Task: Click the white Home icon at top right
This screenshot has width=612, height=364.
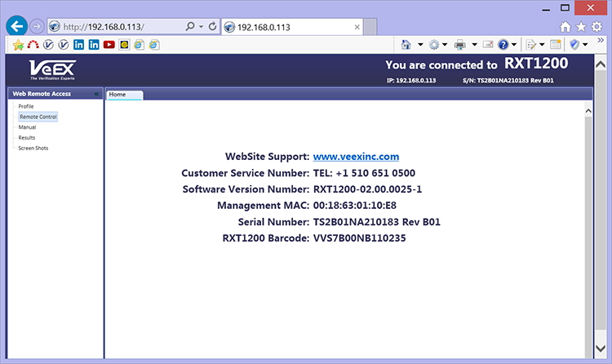Action: click(565, 27)
